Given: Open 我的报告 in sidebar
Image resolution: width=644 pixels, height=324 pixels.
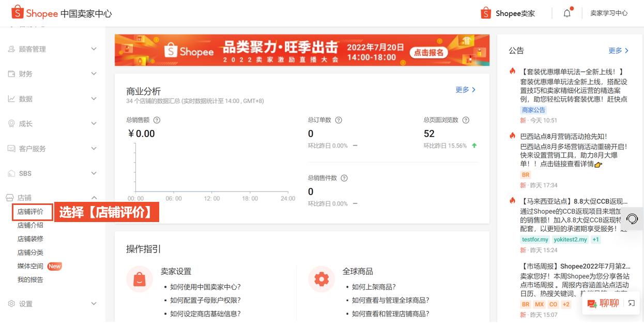Looking at the screenshot, I should pos(30,279).
